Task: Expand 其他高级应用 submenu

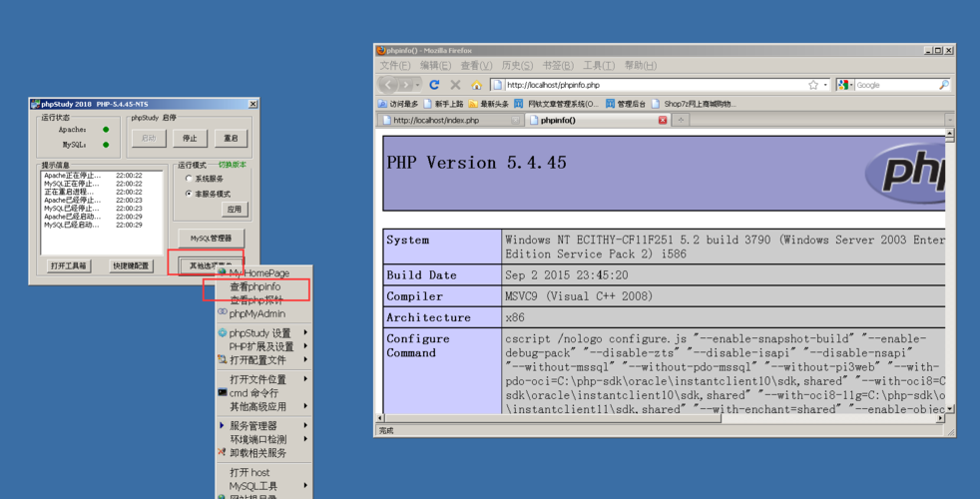Action: tap(263, 406)
